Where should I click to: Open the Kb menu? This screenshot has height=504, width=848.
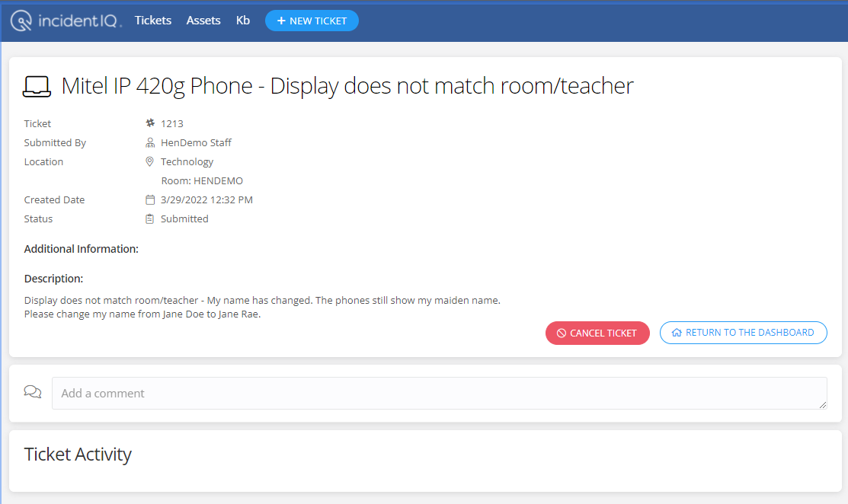click(243, 21)
